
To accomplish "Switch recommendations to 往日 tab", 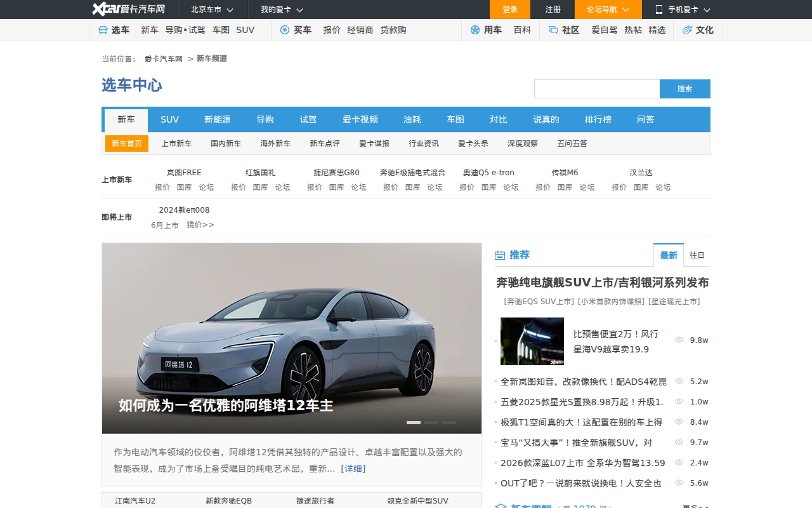I will [x=697, y=255].
